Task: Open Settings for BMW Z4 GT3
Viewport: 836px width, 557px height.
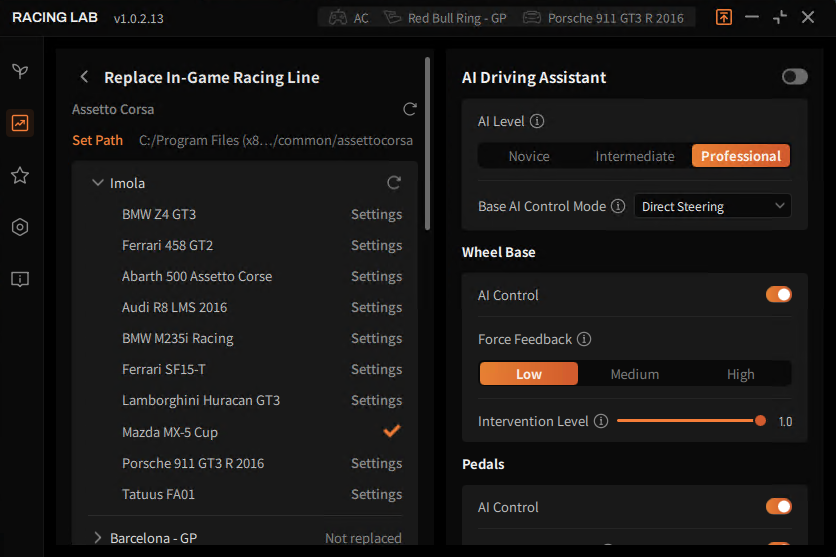Action: coord(376,214)
